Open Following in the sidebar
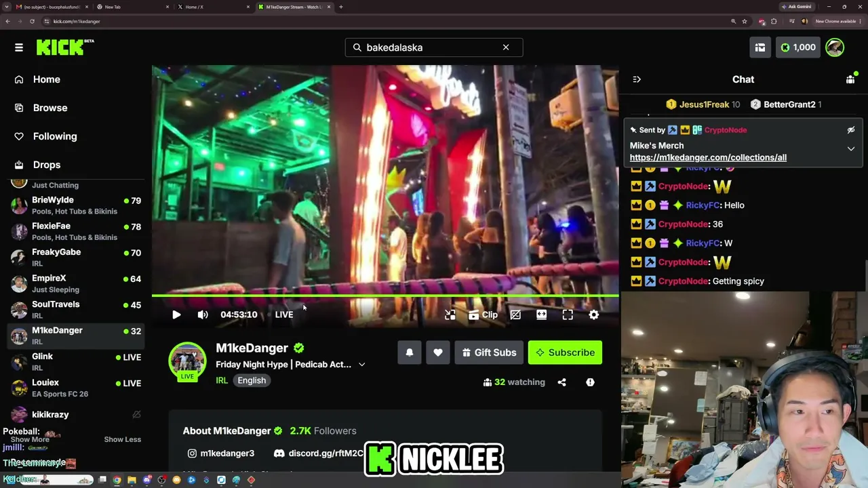 tap(54, 136)
